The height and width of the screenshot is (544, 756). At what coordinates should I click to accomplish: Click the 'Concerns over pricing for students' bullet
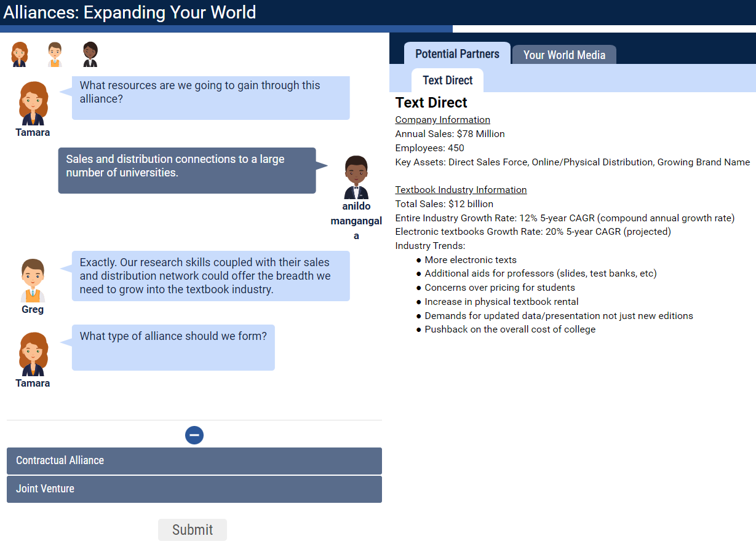click(499, 288)
